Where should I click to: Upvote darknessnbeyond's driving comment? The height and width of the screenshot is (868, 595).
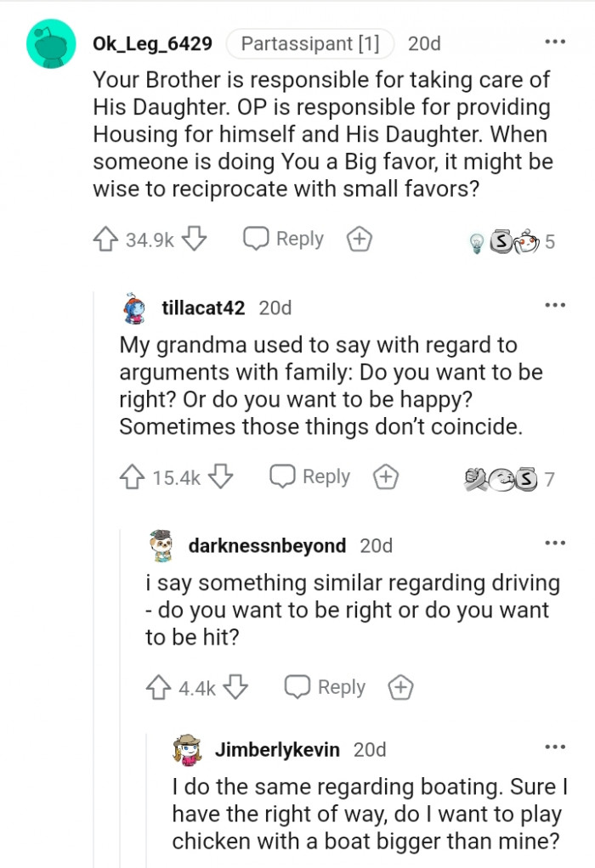159,687
